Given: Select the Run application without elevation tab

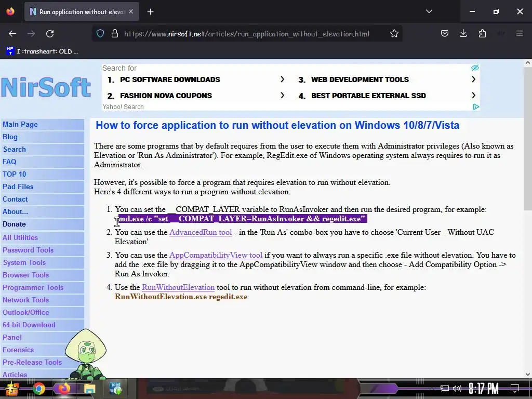Looking at the screenshot, I should (82, 11).
